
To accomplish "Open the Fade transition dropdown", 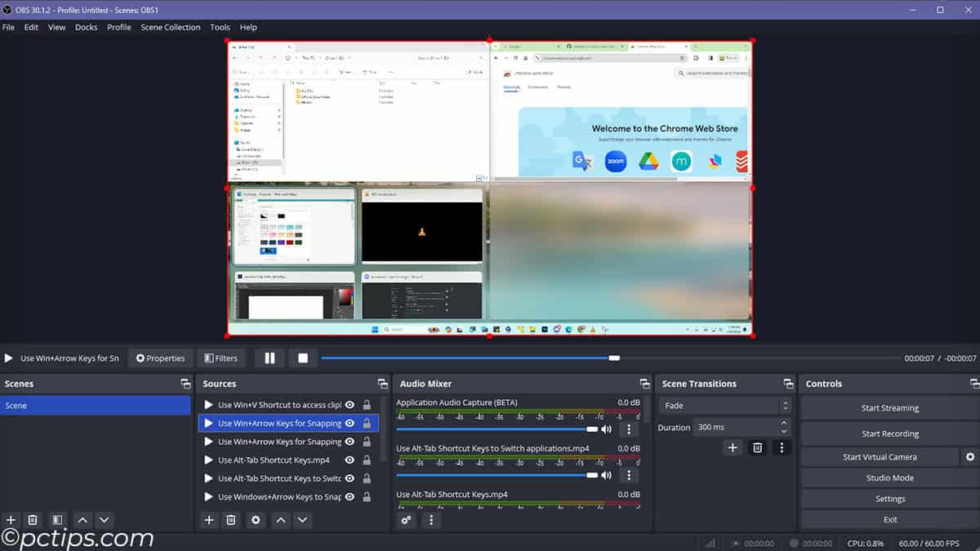I will tap(723, 405).
